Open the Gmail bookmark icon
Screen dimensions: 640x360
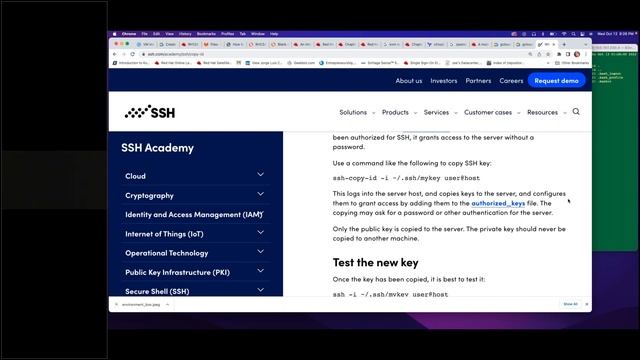[239, 63]
